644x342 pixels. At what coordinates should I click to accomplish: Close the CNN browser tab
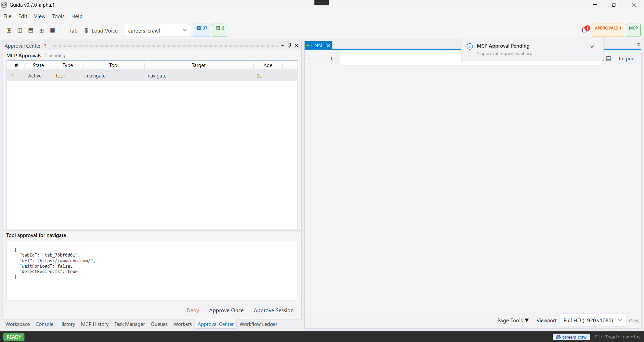coord(328,45)
